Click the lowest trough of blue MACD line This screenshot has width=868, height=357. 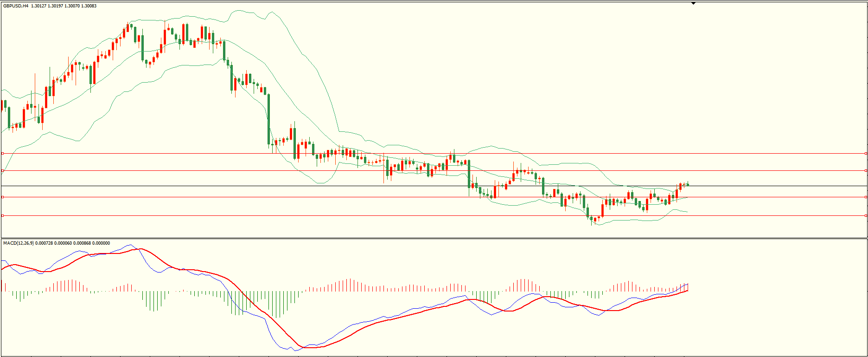295,350
